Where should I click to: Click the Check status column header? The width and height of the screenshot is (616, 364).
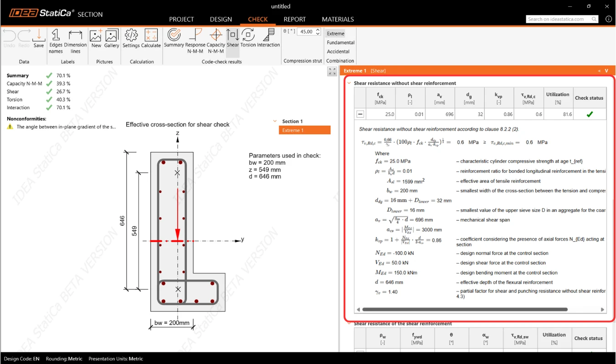(589, 98)
